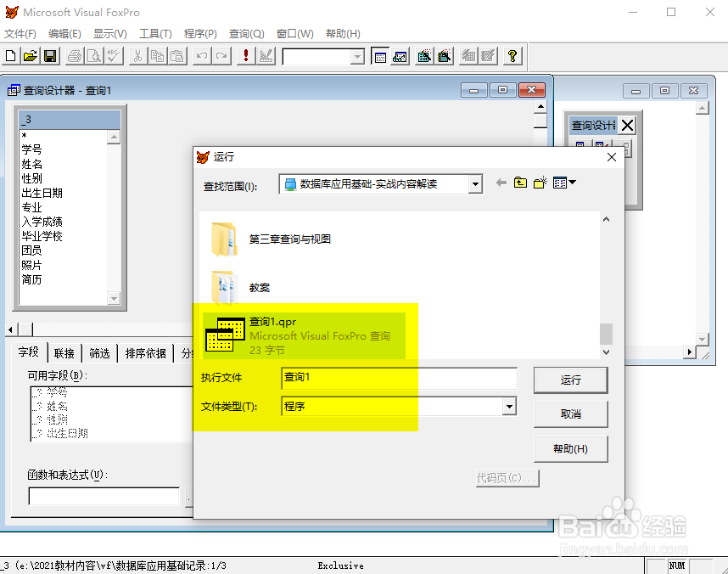Select the 出生日期 field in table _3
The height and width of the screenshot is (574, 728).
pyautogui.click(x=42, y=193)
